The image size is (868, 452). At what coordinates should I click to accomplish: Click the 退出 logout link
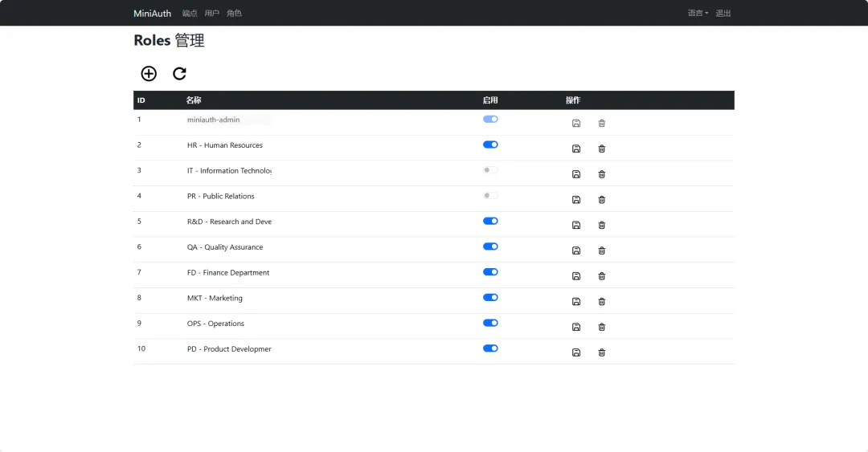723,14
